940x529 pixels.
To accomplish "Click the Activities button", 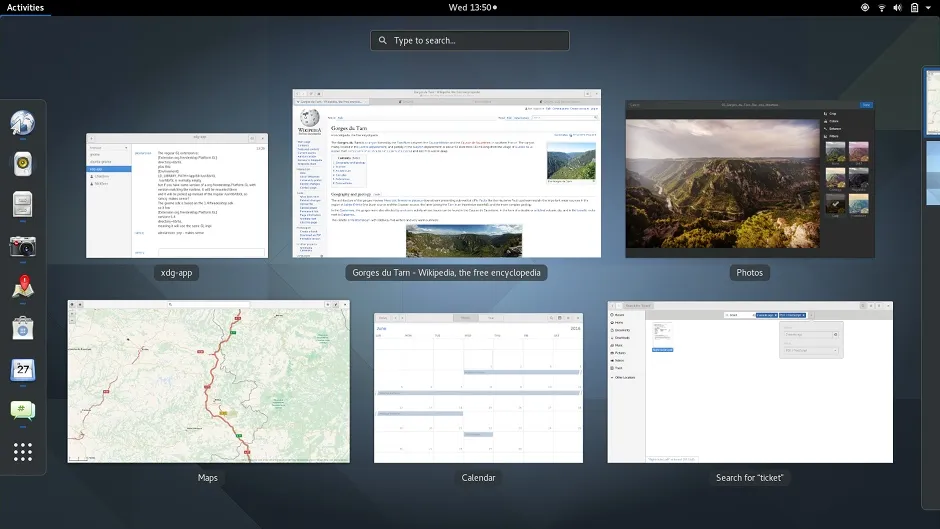I will [x=25, y=8].
